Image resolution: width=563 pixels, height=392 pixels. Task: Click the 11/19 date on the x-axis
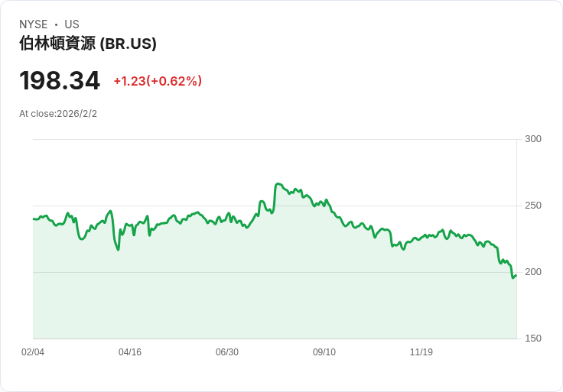pyautogui.click(x=421, y=352)
